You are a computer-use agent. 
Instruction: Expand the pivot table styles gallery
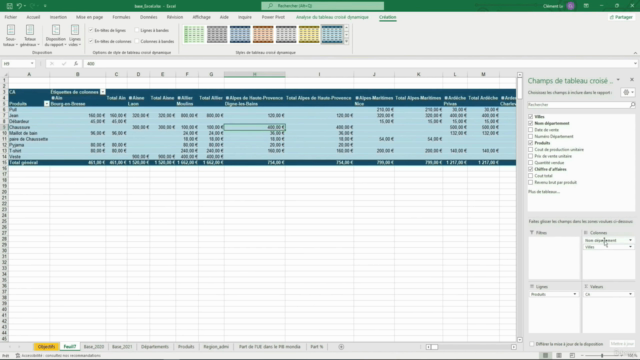pos(347,42)
